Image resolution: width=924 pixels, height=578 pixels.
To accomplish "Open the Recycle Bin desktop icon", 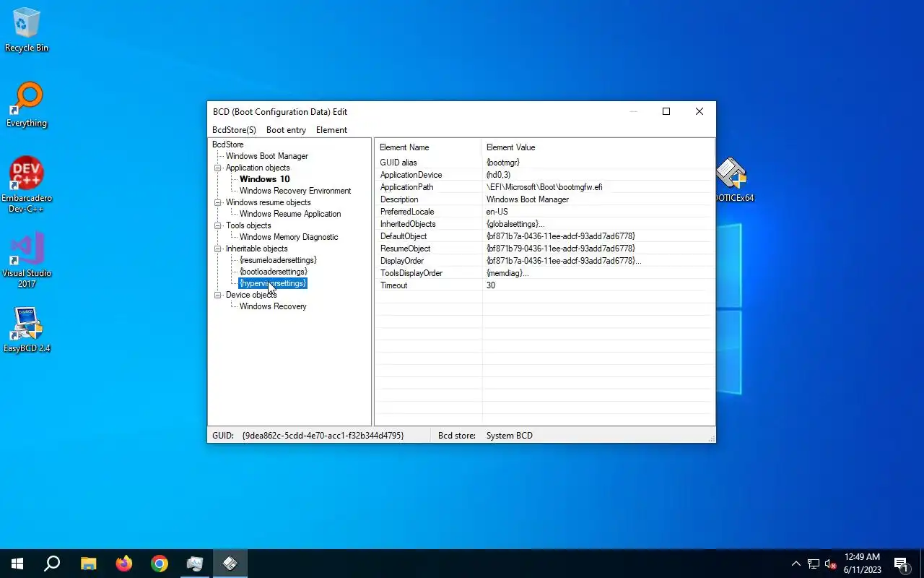I will point(27,30).
